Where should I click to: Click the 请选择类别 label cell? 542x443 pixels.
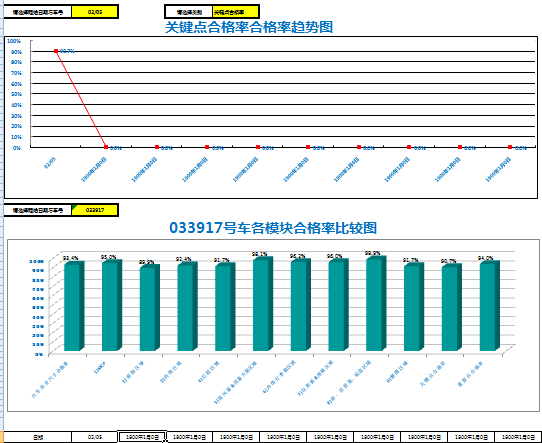(x=189, y=12)
